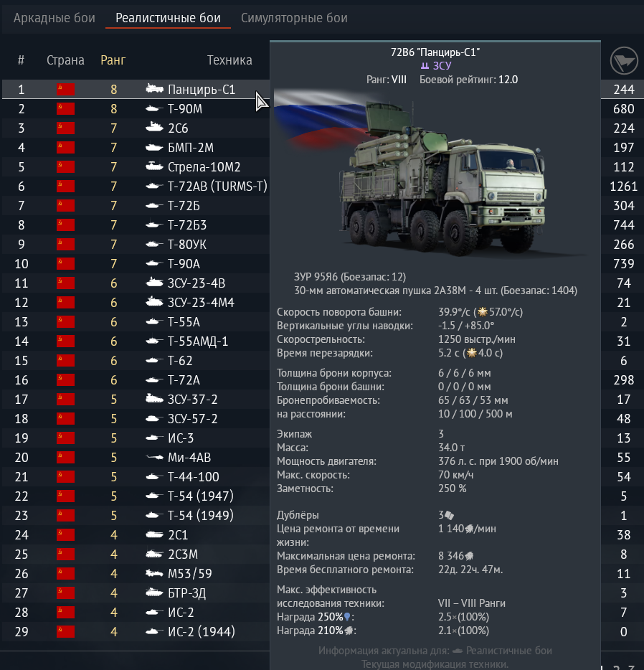
Task: Select the ЗСУ-23-4М4 vehicle name
Action: (x=201, y=303)
